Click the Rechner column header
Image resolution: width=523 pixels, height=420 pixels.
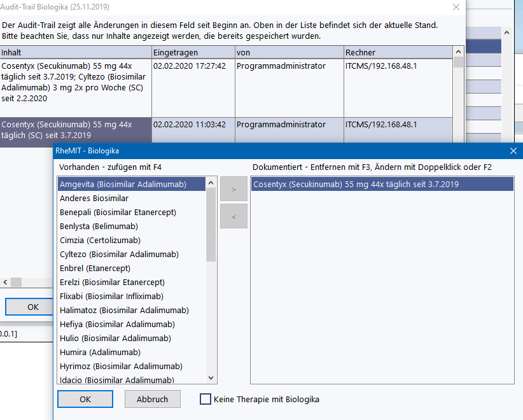(397, 52)
